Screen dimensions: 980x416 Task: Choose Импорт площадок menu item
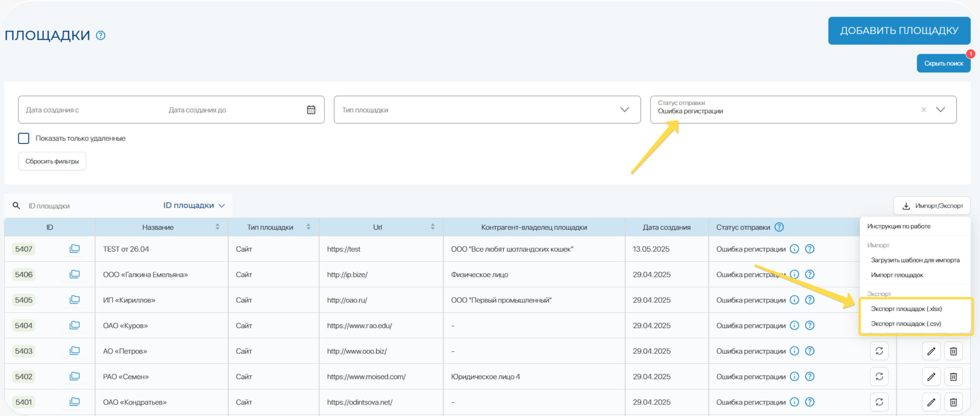897,275
